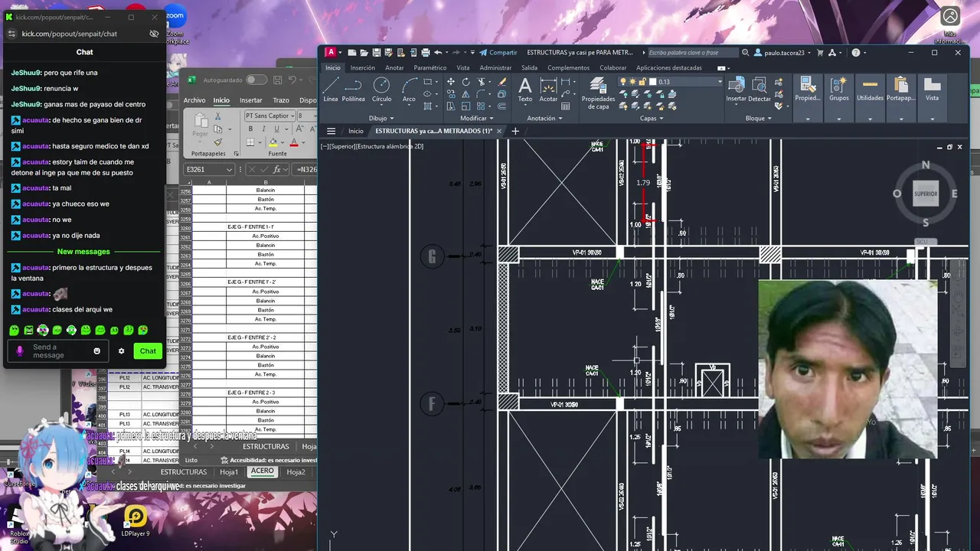Open the Anotar ribbon tab
The height and width of the screenshot is (551, 980).
pos(394,67)
